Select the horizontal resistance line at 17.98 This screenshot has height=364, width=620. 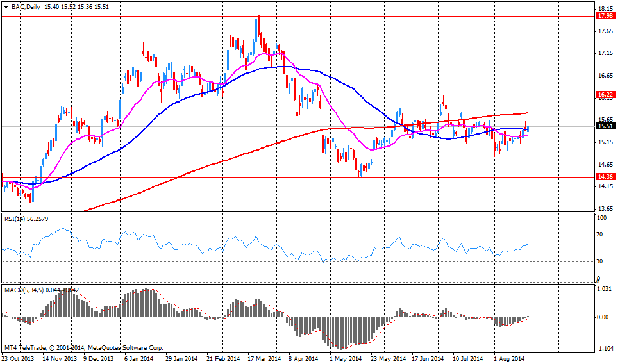(385, 16)
